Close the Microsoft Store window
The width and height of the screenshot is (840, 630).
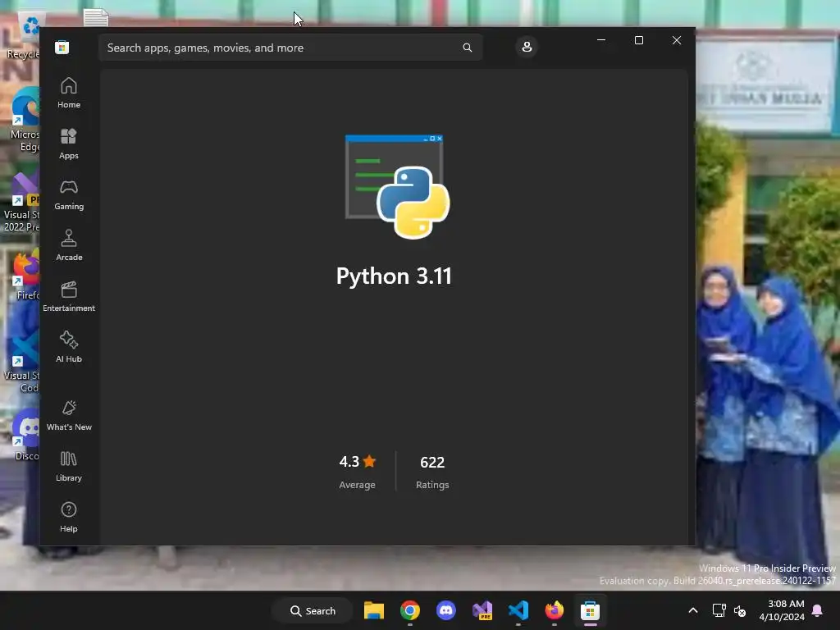point(677,40)
